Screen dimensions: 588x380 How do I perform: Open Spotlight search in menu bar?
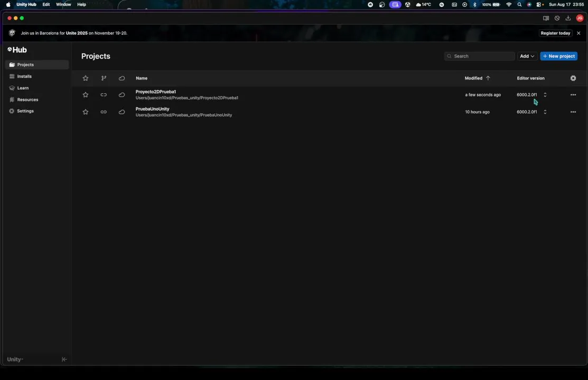pos(519,5)
